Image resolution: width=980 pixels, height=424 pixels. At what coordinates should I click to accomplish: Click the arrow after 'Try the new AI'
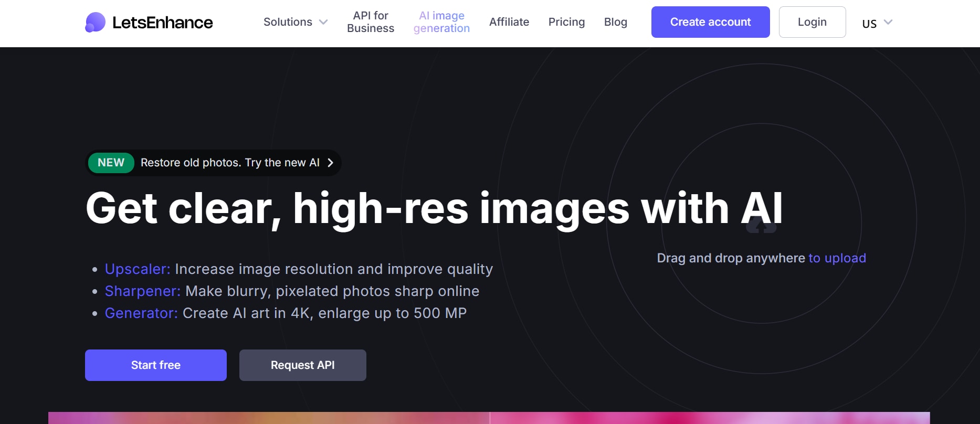click(330, 163)
